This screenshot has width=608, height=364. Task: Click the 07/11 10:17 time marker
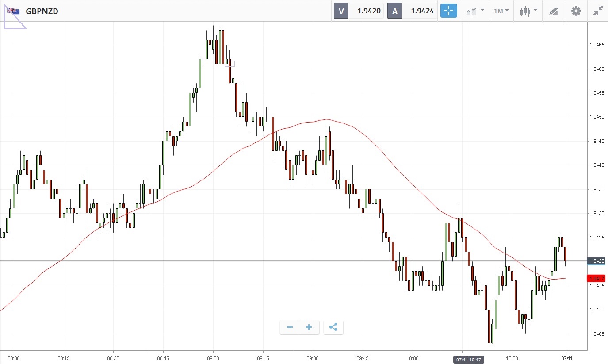pos(469,360)
